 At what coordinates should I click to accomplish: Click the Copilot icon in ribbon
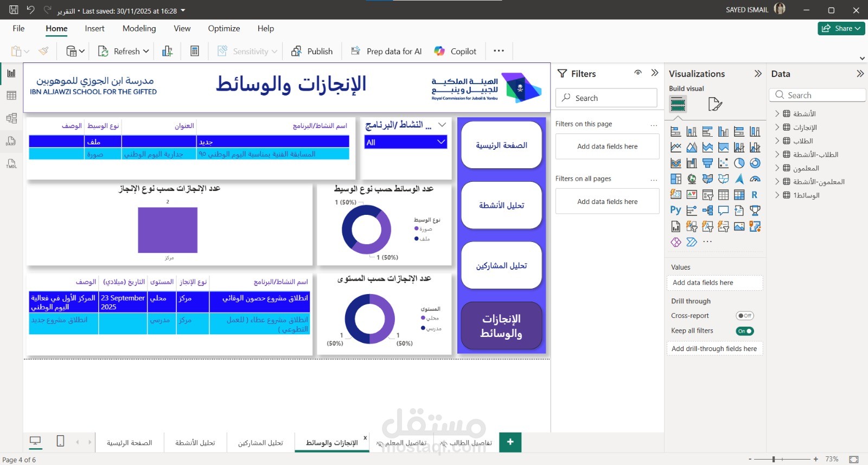pyautogui.click(x=439, y=51)
